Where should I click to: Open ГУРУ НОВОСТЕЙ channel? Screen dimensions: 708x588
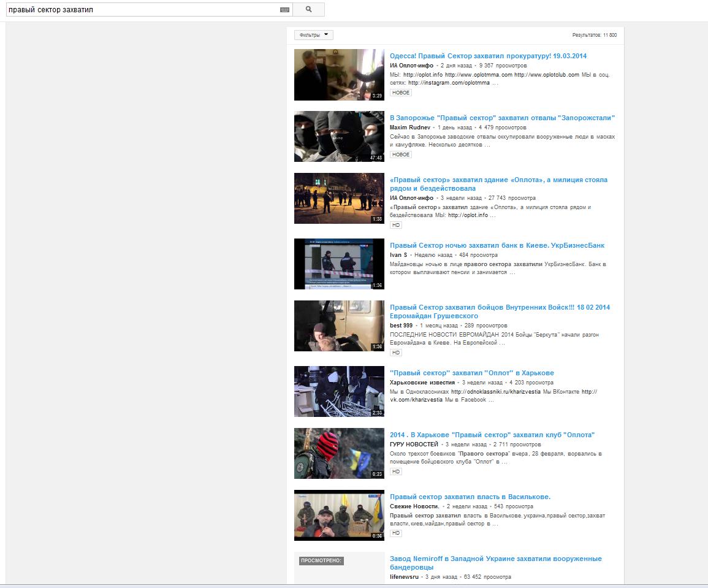(x=414, y=444)
